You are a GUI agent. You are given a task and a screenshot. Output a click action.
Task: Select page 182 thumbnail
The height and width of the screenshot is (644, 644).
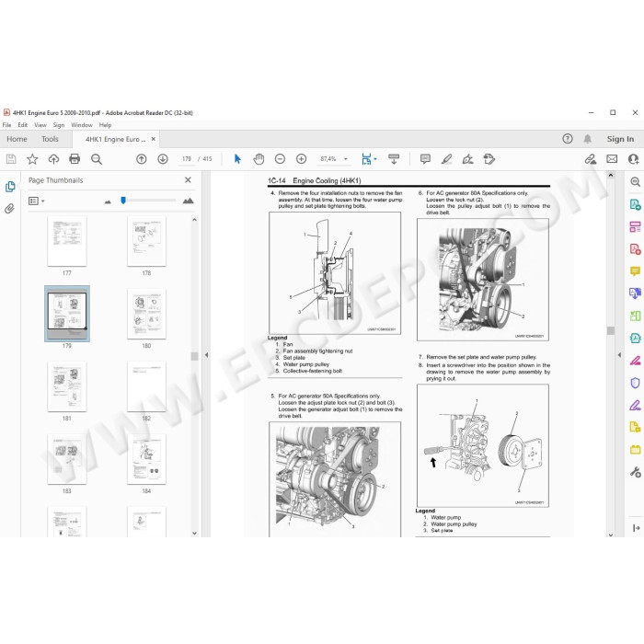click(146, 386)
